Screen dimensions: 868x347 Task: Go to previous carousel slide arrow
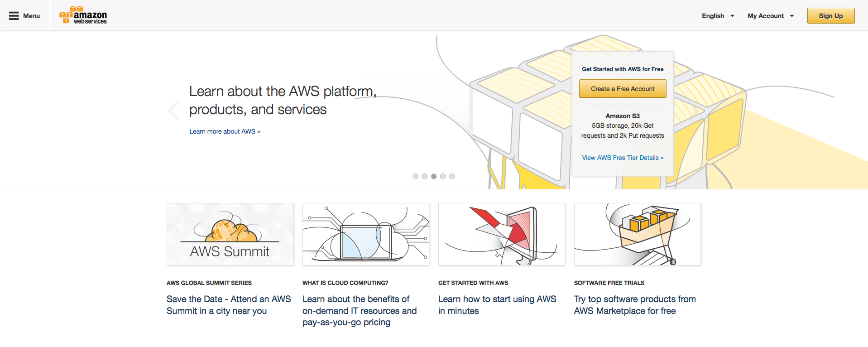(x=173, y=111)
